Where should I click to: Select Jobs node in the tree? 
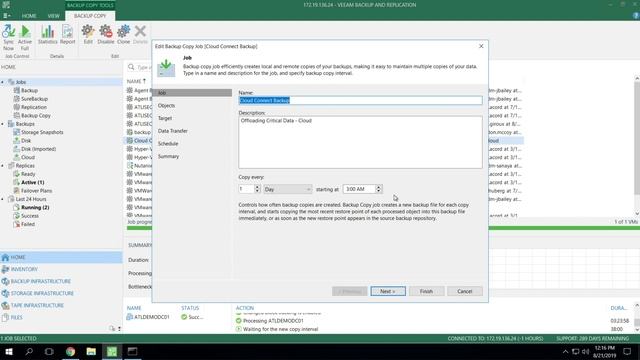[x=21, y=82]
